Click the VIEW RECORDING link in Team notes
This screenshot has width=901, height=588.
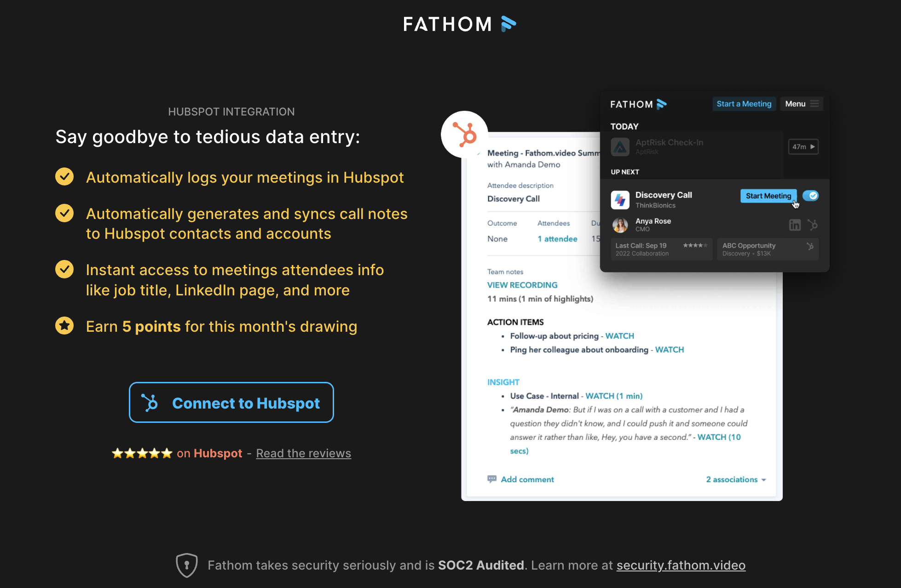[522, 285]
